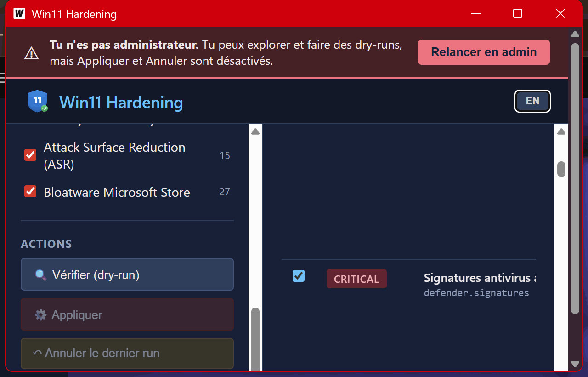Click the Win11 Hardening shield logo
This screenshot has width=588, height=377.
(x=37, y=101)
